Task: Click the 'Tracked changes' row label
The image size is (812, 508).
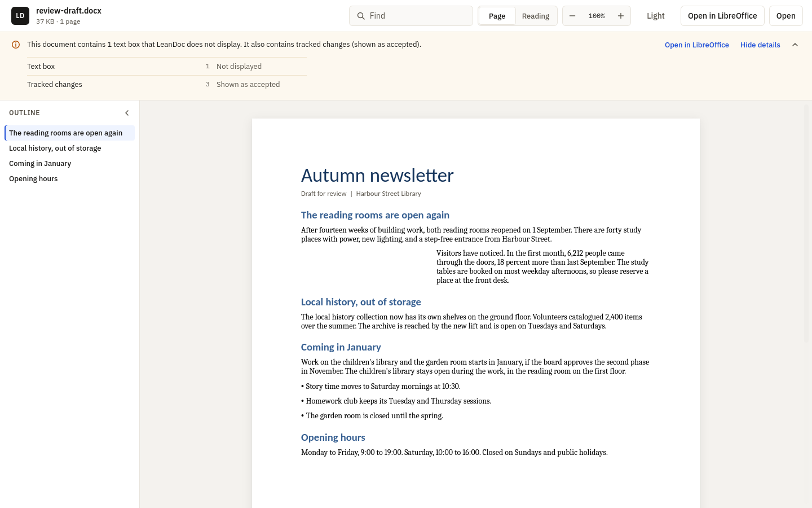Action: [55, 84]
